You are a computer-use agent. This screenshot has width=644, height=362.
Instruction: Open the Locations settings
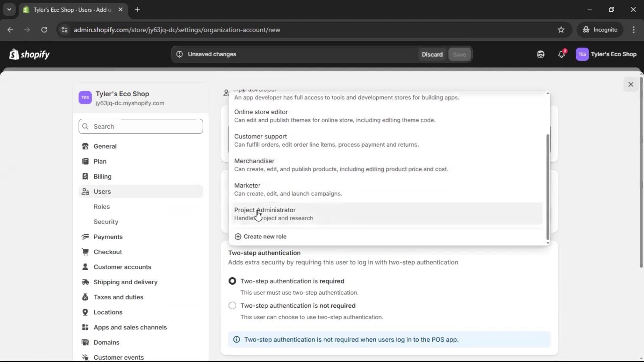pyautogui.click(x=108, y=312)
